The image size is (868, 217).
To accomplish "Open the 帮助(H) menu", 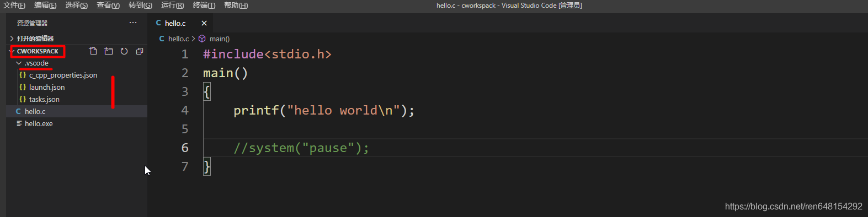I will click(x=236, y=6).
